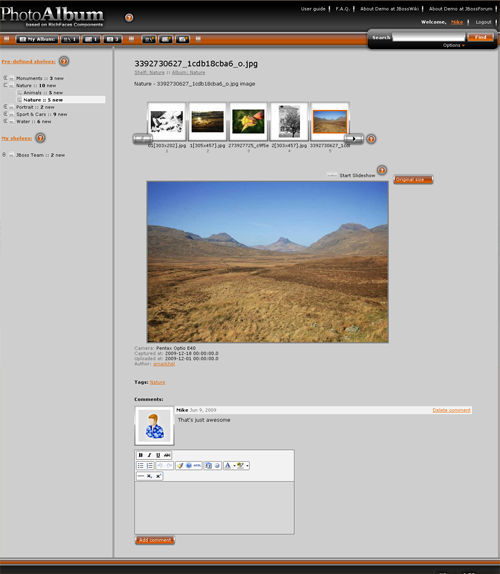
Task: Toggle bold formatting in comment editor
Action: (x=141, y=455)
